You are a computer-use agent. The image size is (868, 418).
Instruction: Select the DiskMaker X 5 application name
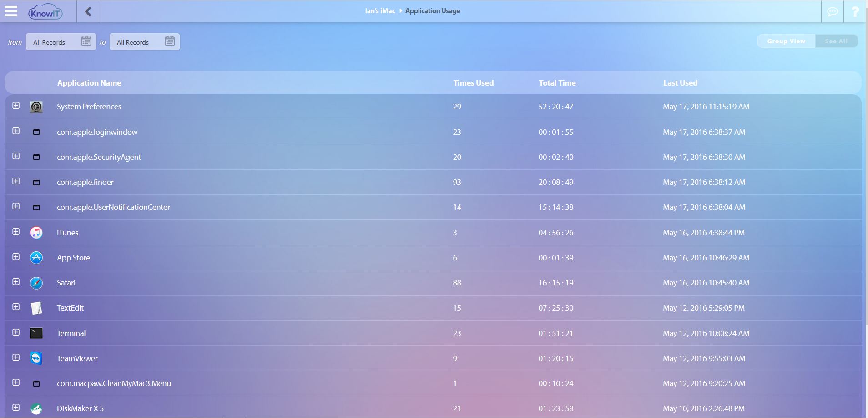click(x=80, y=408)
